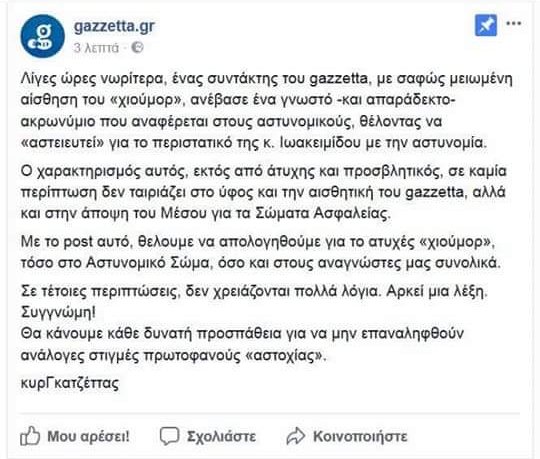Click the 'Σχολιάστε' comment button label
This screenshot has height=459, width=540.
tap(221, 436)
